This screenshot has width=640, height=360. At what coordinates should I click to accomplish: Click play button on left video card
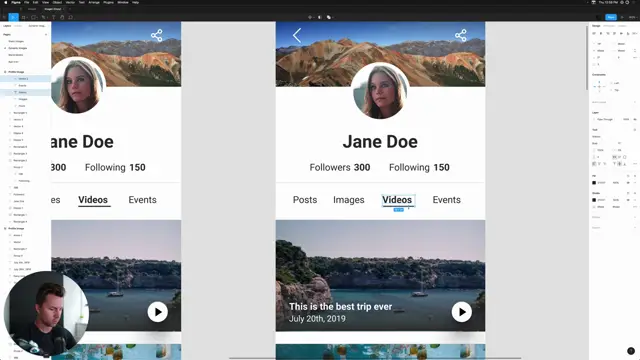[x=158, y=312]
